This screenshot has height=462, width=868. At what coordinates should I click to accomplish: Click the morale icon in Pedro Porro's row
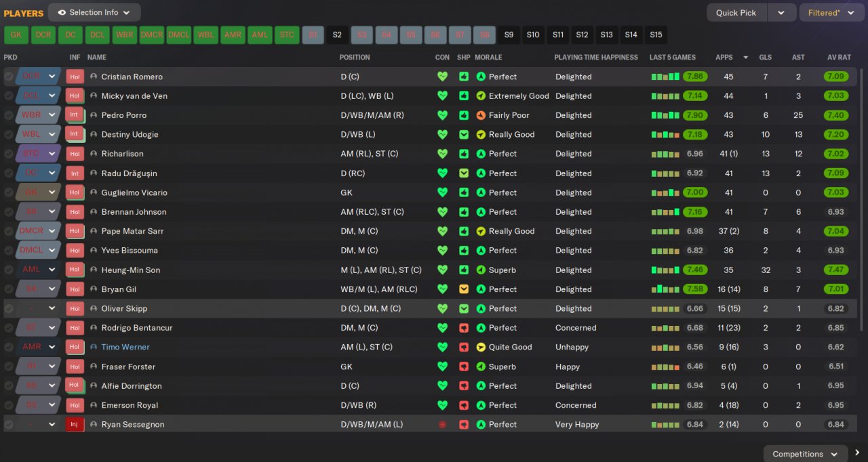481,115
